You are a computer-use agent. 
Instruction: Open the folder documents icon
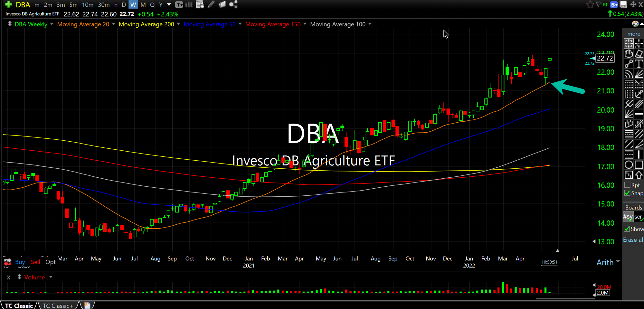[222, 5]
